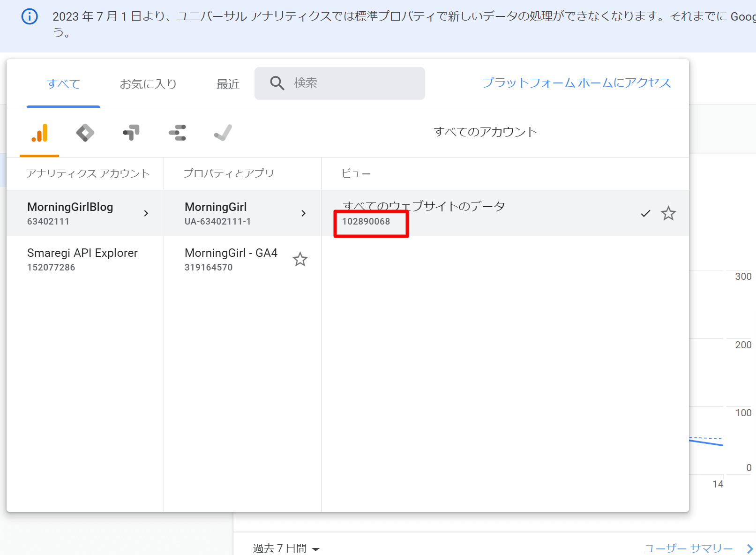Select the Google Surveys checkmark icon

[223, 133]
